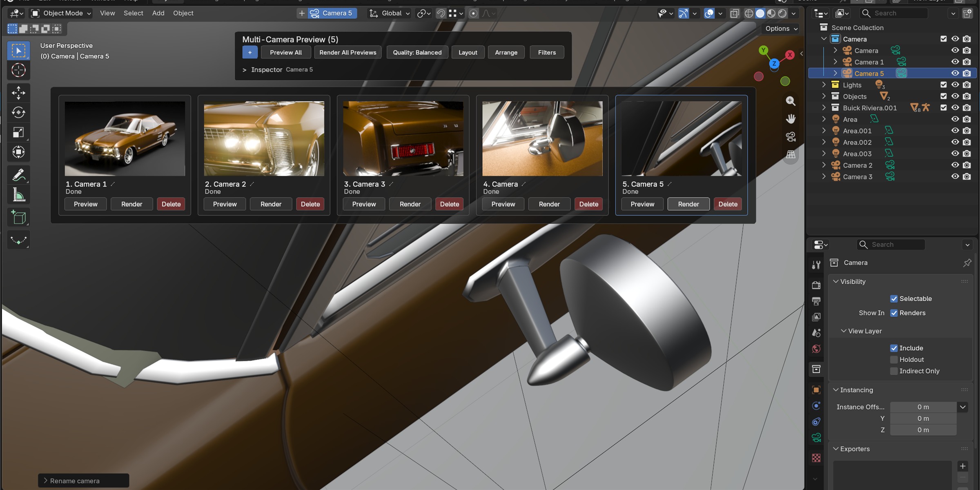Open the Object Mode dropdown
980x490 pixels.
62,13
